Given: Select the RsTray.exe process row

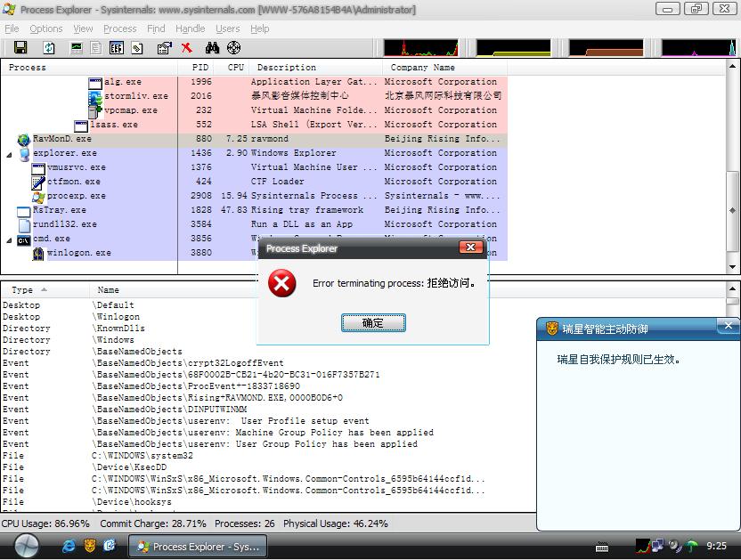Looking at the screenshot, I should coord(254,210).
